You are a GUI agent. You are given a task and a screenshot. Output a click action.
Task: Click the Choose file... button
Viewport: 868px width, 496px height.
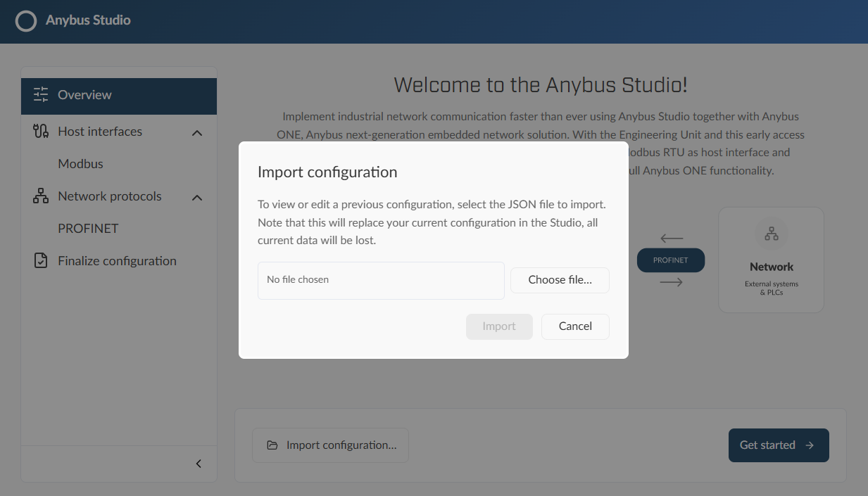(x=560, y=280)
